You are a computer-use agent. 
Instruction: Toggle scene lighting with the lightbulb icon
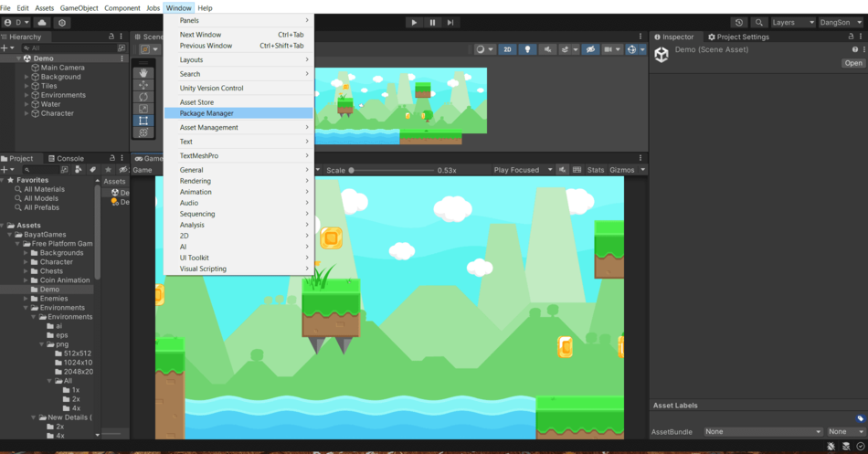pyautogui.click(x=527, y=49)
